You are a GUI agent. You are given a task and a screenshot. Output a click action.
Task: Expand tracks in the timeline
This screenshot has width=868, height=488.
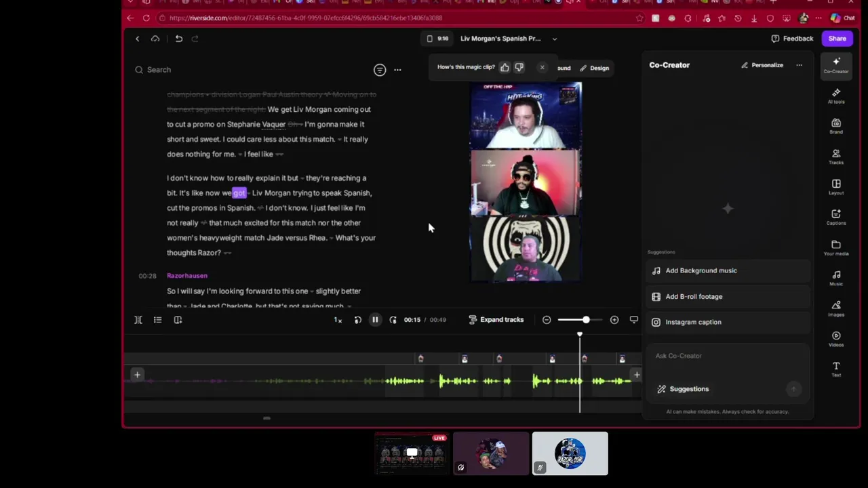(496, 320)
